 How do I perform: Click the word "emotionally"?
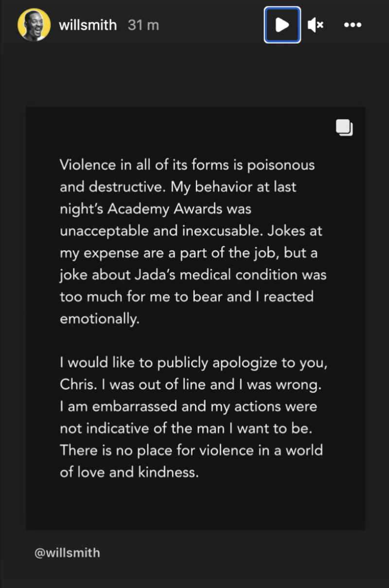pyautogui.click(x=99, y=319)
